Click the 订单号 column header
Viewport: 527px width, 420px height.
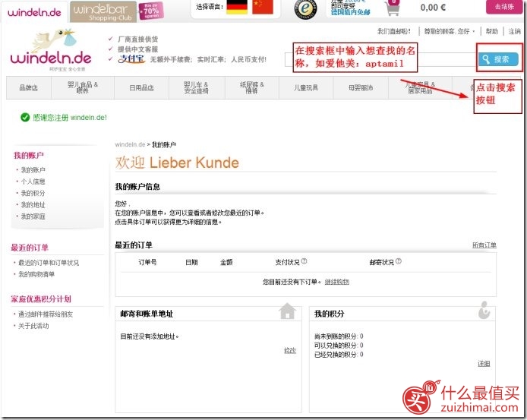coord(147,262)
